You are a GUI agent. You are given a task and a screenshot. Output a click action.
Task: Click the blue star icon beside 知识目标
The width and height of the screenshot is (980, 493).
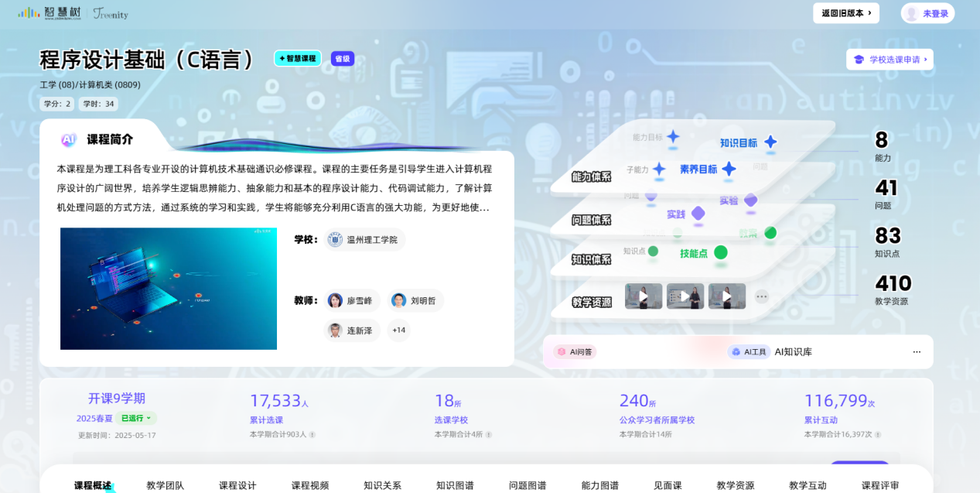pyautogui.click(x=770, y=142)
